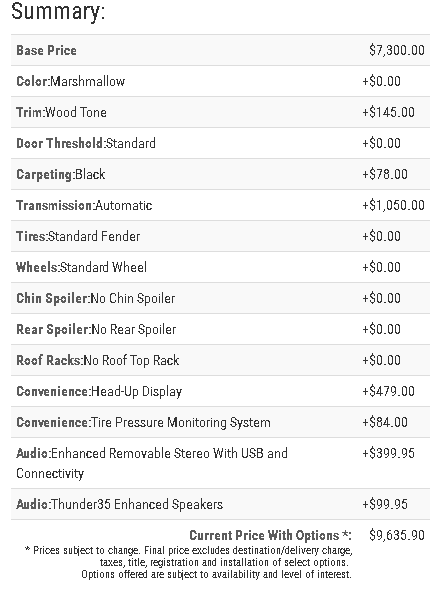
Task: Click the Tire Pressure Monitoring System row
Action: [220, 422]
